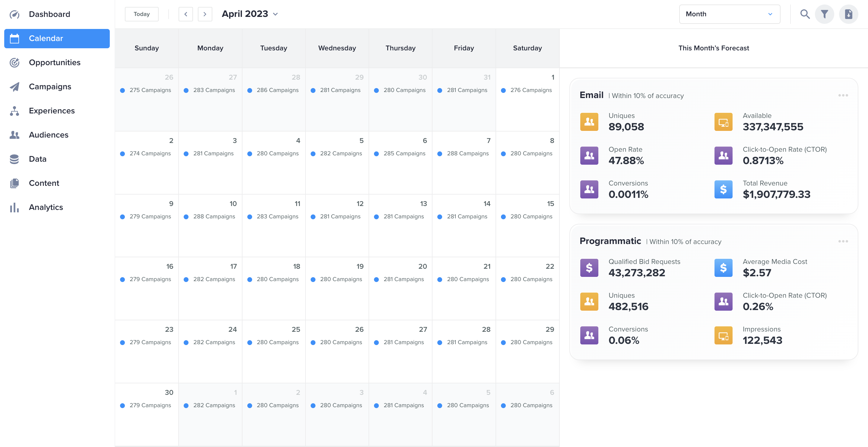Open the filter funnel icon
This screenshot has height=447, width=868.
pos(824,14)
